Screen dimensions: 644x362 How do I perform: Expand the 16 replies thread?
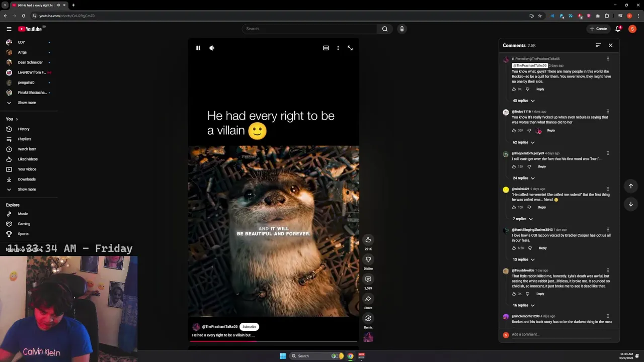point(523,305)
